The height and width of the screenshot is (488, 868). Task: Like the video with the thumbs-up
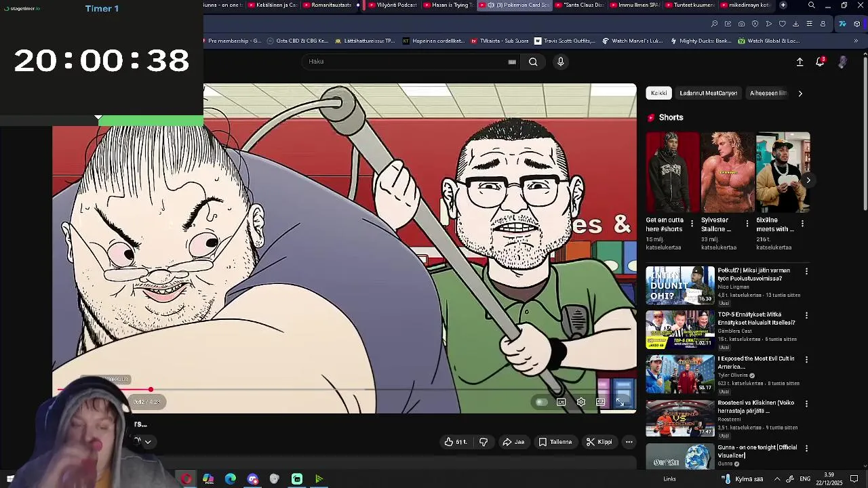click(x=456, y=442)
